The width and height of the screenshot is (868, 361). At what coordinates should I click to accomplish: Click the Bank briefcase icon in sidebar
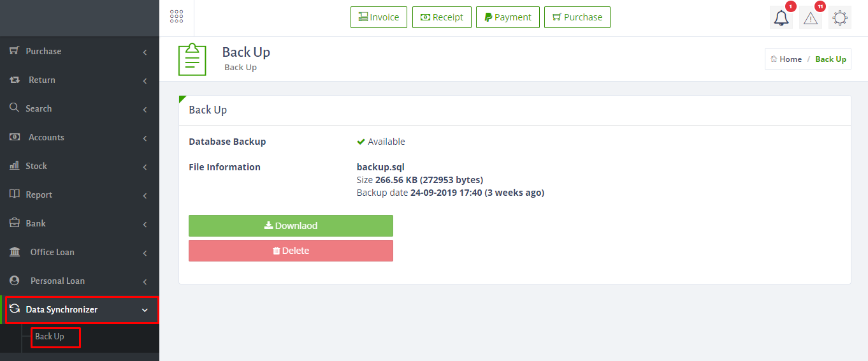(14, 223)
